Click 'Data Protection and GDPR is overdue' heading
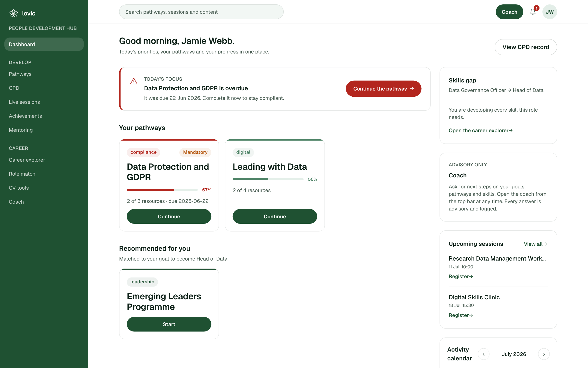Screen dimensions: 588x368 [x=196, y=88]
